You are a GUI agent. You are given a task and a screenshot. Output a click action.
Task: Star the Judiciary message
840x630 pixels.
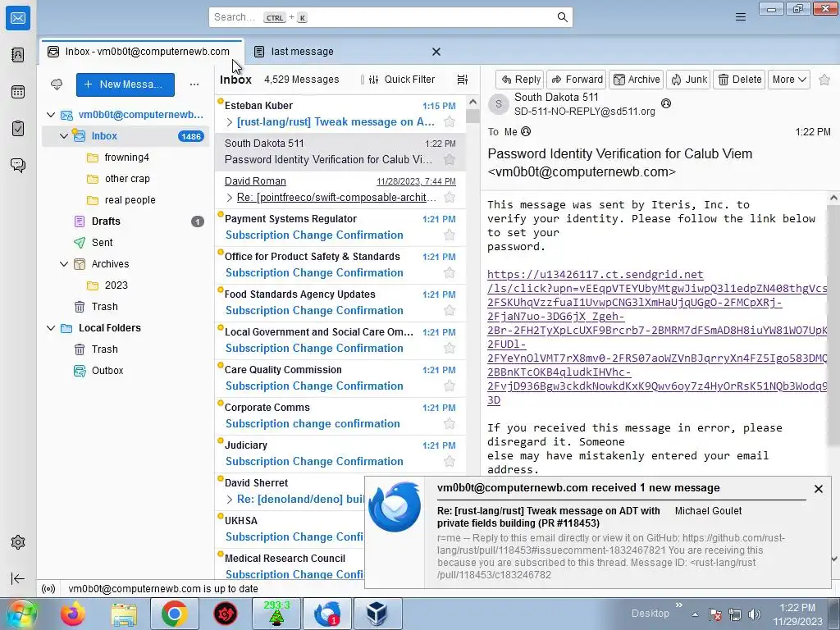tap(450, 461)
